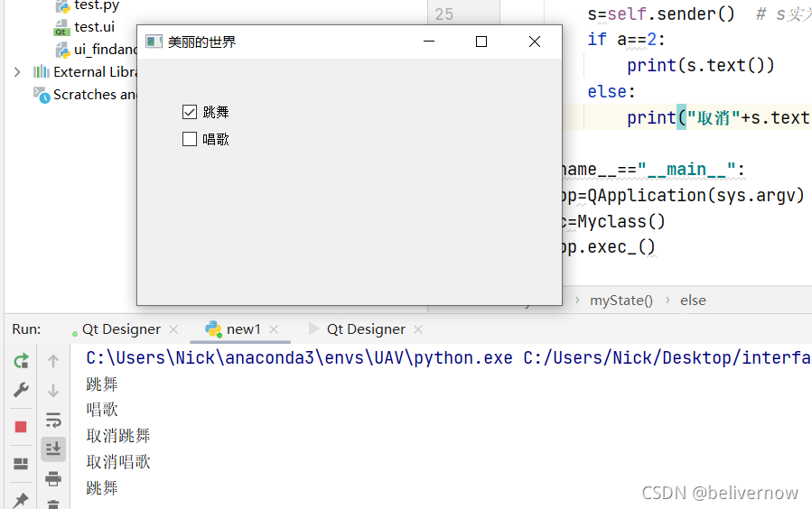
Task: Minimize the 美丽的世界 window
Action: coord(429,42)
